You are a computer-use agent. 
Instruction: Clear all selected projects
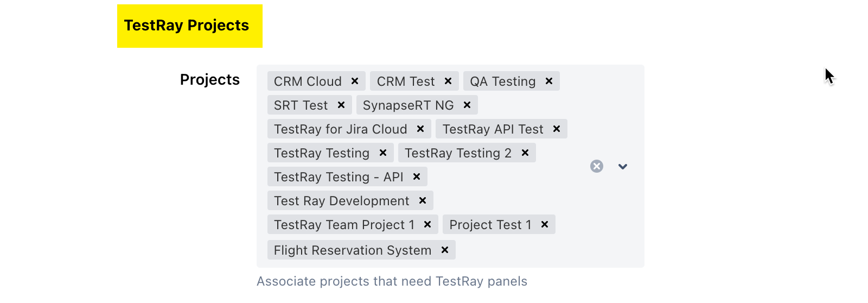click(x=597, y=166)
